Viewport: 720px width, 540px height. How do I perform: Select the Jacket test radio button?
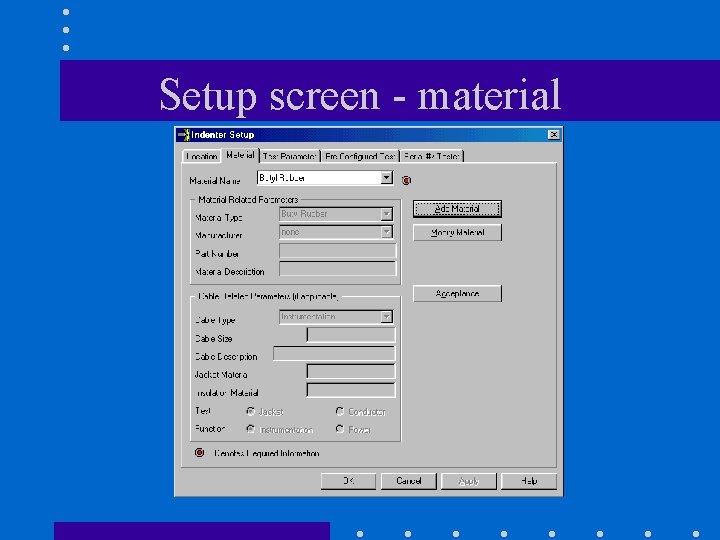click(x=251, y=411)
